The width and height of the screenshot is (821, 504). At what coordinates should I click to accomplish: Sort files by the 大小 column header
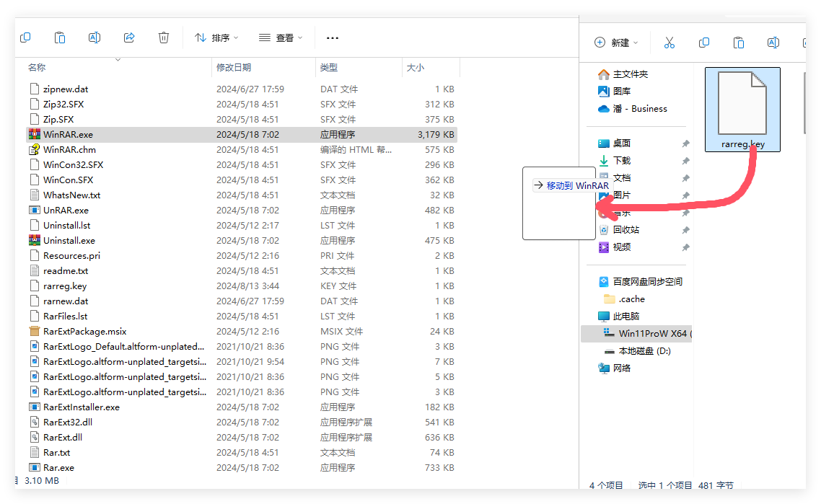416,68
